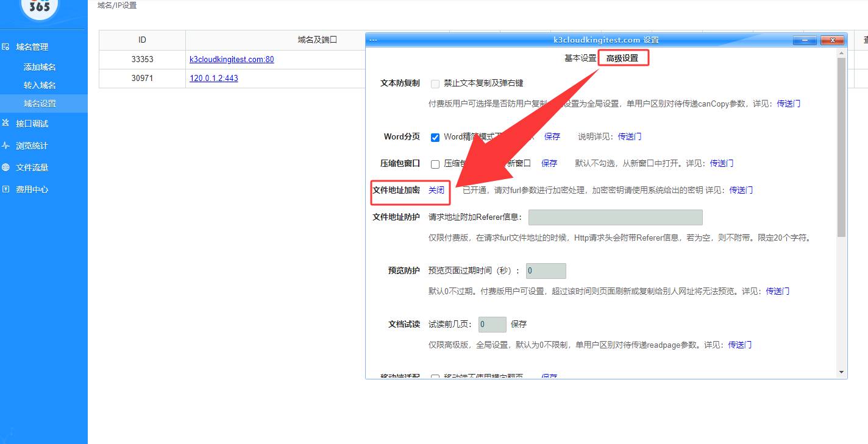Image resolution: width=868 pixels, height=444 pixels.
Task: Click the 费用中心 sidebar icon
Action: coord(6,189)
